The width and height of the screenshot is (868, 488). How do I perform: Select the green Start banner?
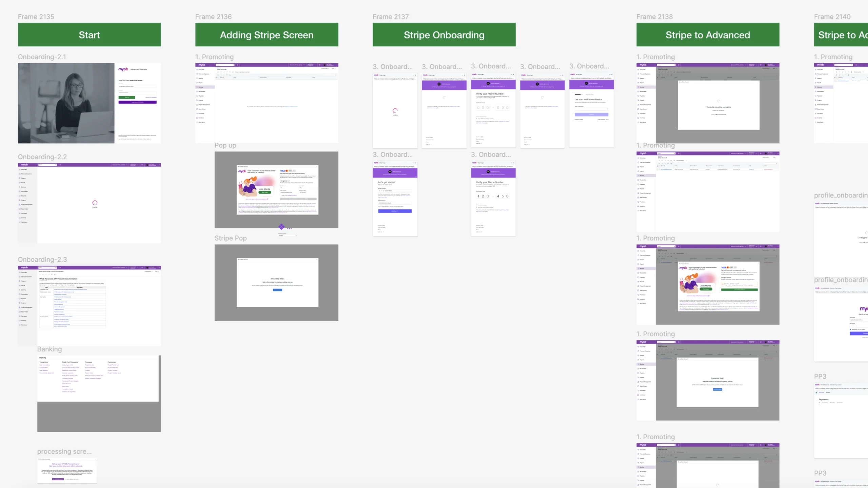89,35
